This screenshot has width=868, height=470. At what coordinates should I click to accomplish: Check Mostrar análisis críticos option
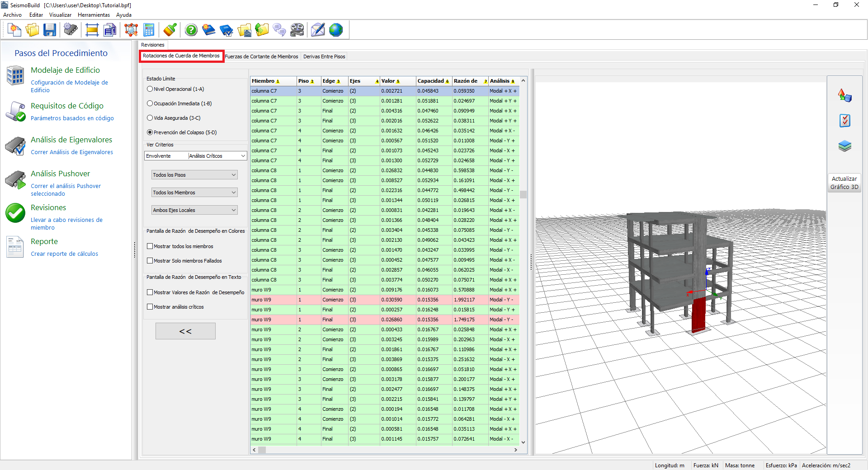[150, 307]
